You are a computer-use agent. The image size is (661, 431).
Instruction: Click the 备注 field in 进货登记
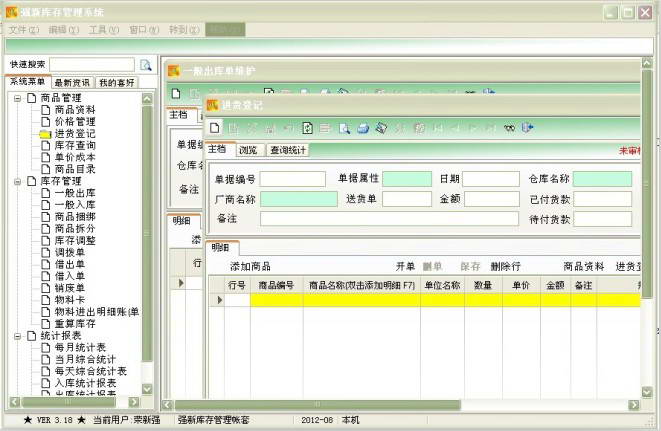coord(389,219)
